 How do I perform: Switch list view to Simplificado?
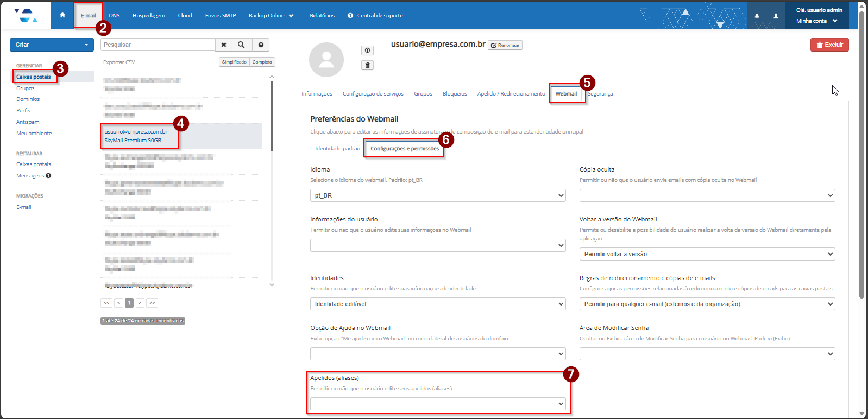coord(234,62)
